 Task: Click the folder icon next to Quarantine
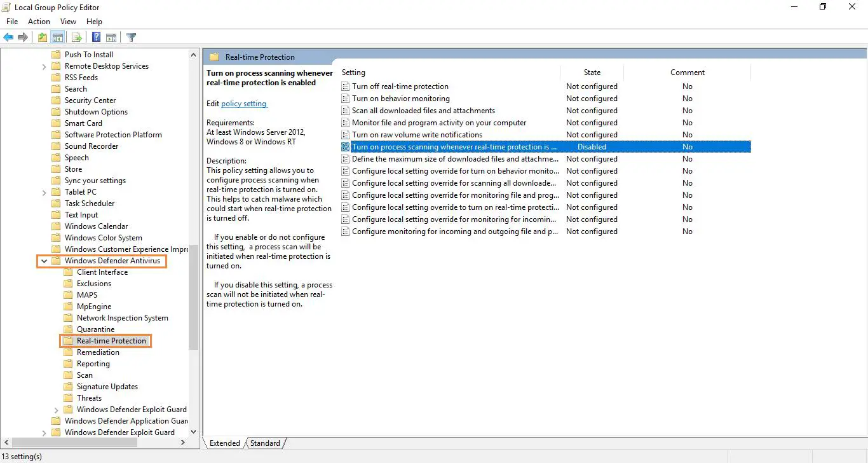[x=68, y=329]
